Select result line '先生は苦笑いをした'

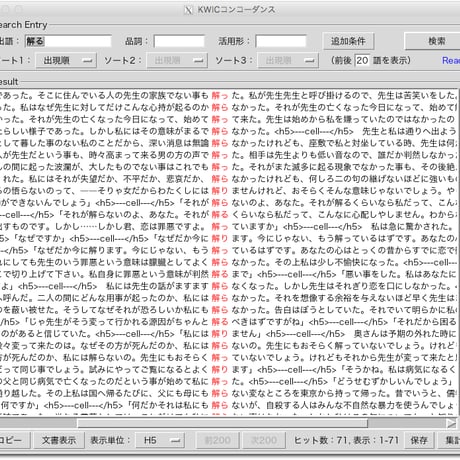click(x=230, y=96)
